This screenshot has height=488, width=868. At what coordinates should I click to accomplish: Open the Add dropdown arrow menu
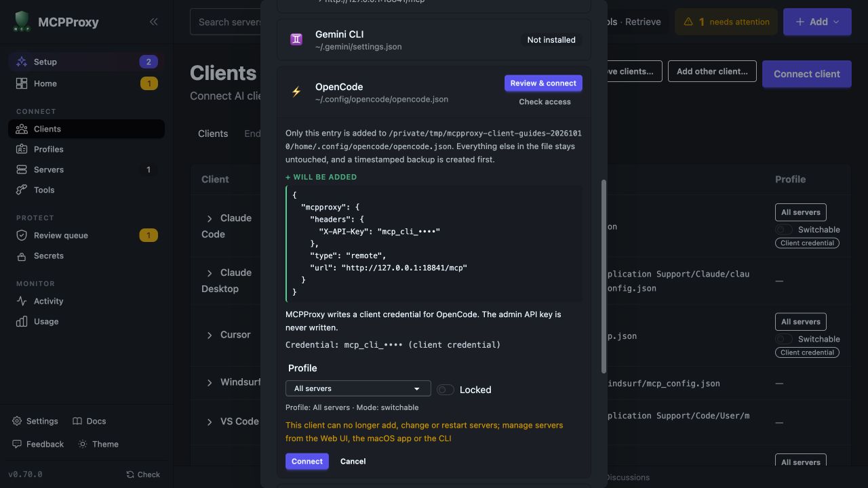[x=836, y=22]
